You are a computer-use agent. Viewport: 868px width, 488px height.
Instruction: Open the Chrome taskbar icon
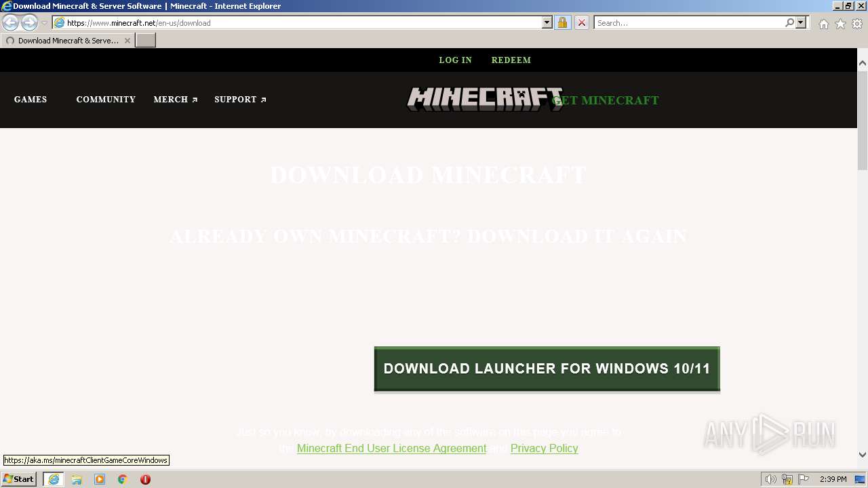pos(123,479)
